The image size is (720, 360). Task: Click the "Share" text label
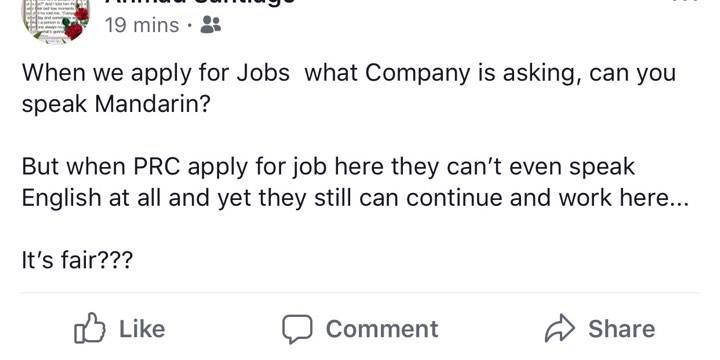click(622, 329)
